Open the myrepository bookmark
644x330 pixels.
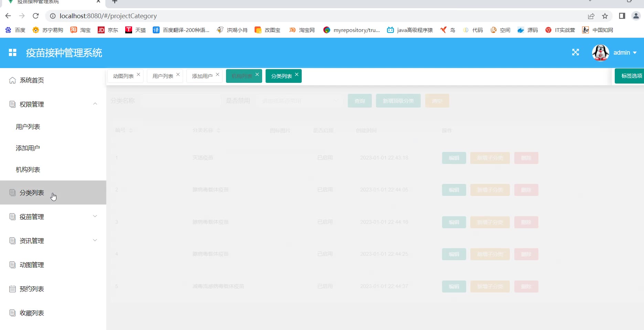pos(352,30)
